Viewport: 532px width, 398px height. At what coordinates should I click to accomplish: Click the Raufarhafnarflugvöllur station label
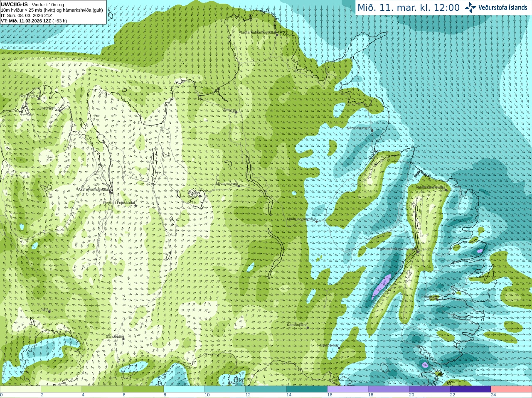[257, 32]
